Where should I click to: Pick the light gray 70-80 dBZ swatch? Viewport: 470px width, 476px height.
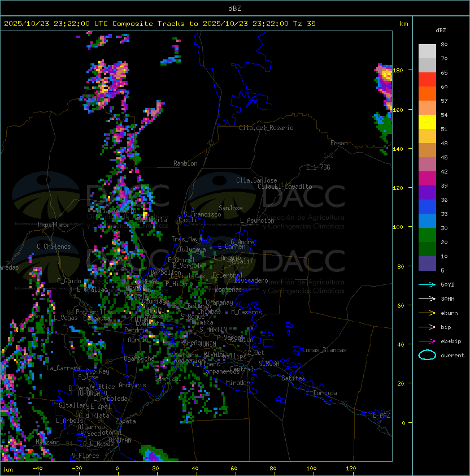click(427, 51)
